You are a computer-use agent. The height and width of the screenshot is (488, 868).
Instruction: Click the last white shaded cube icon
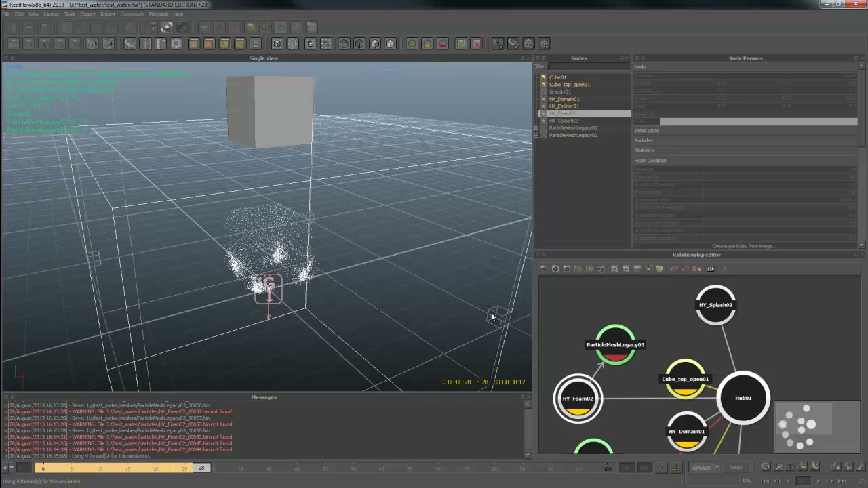(x=390, y=43)
